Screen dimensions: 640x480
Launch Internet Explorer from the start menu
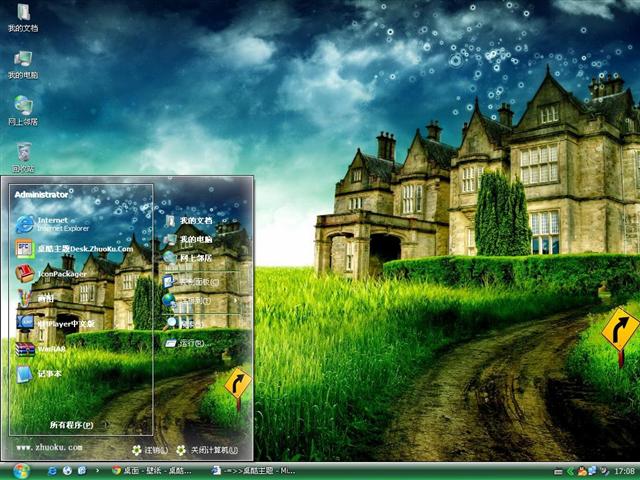tap(52, 224)
